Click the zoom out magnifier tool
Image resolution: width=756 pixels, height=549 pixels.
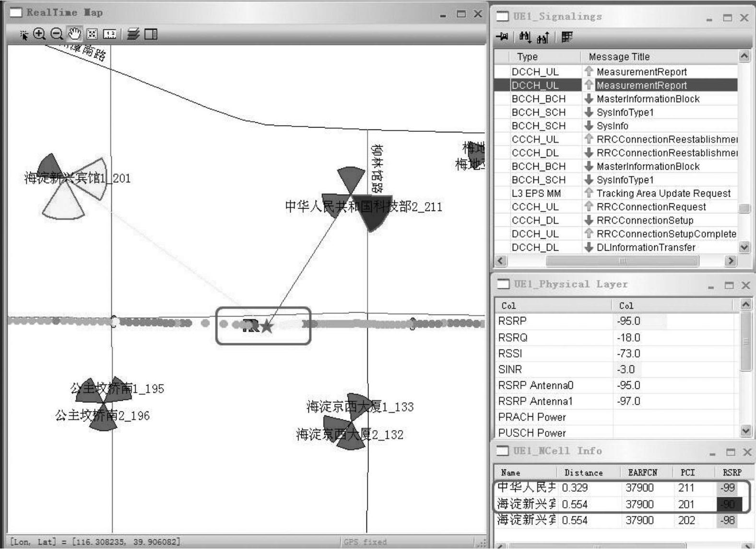pyautogui.click(x=57, y=34)
